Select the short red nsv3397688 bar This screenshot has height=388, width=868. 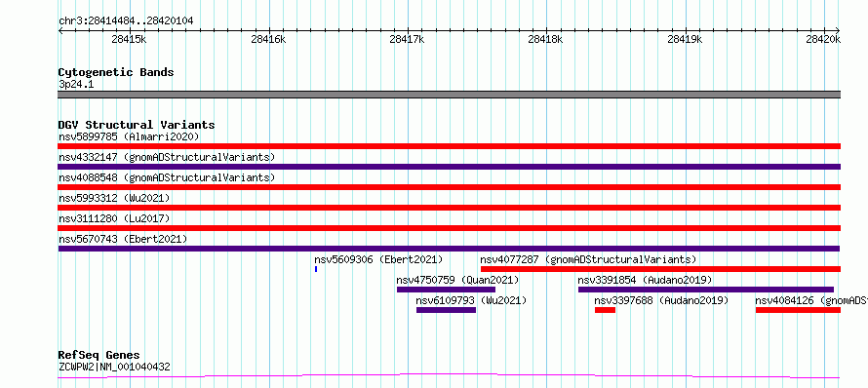(605, 310)
